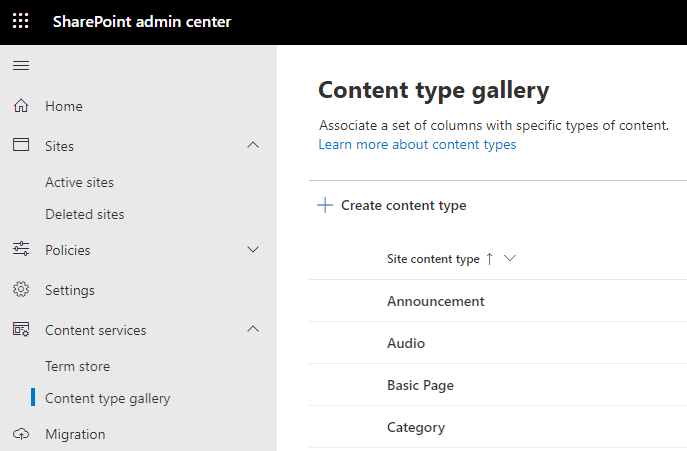The height and width of the screenshot is (451, 687).
Task: Open Site content type column dropdown
Action: tap(510, 259)
